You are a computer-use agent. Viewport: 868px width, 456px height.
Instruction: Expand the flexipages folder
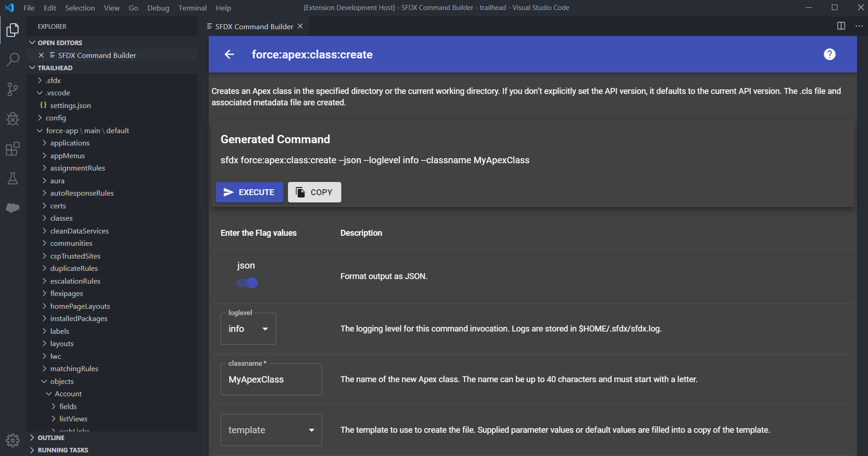pos(112,293)
